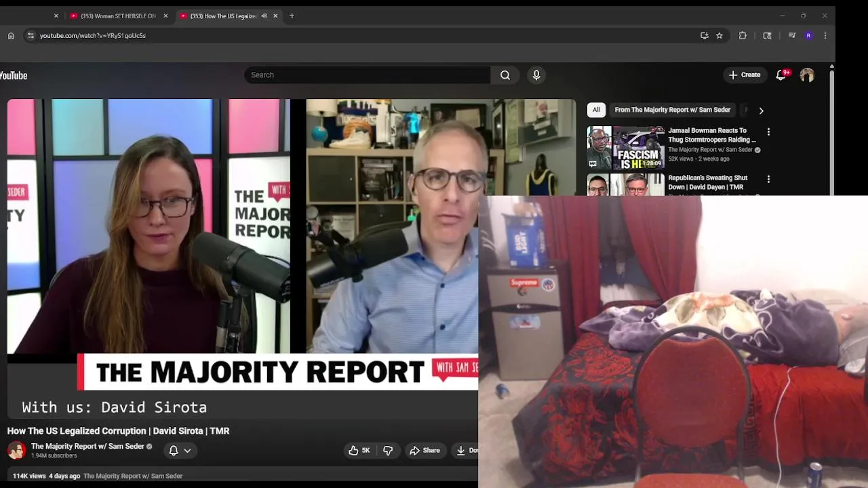Click 'How The US Legalized Corruption' video title
The width and height of the screenshot is (868, 488).
pyautogui.click(x=118, y=431)
